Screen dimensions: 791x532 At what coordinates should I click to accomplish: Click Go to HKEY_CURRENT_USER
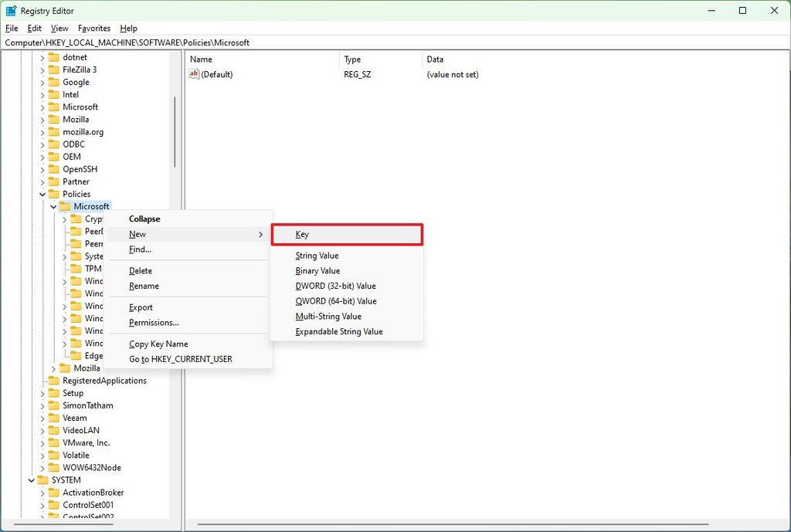click(x=188, y=359)
